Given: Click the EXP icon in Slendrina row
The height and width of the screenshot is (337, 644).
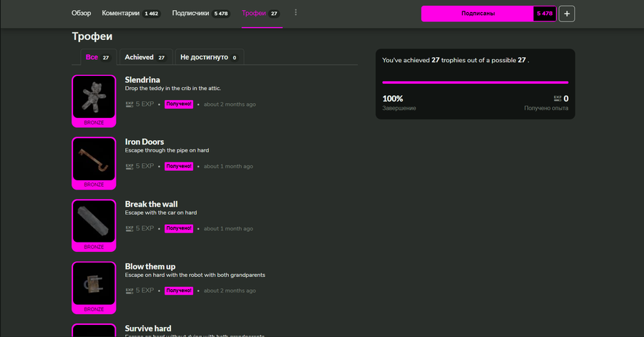Looking at the screenshot, I should (130, 104).
